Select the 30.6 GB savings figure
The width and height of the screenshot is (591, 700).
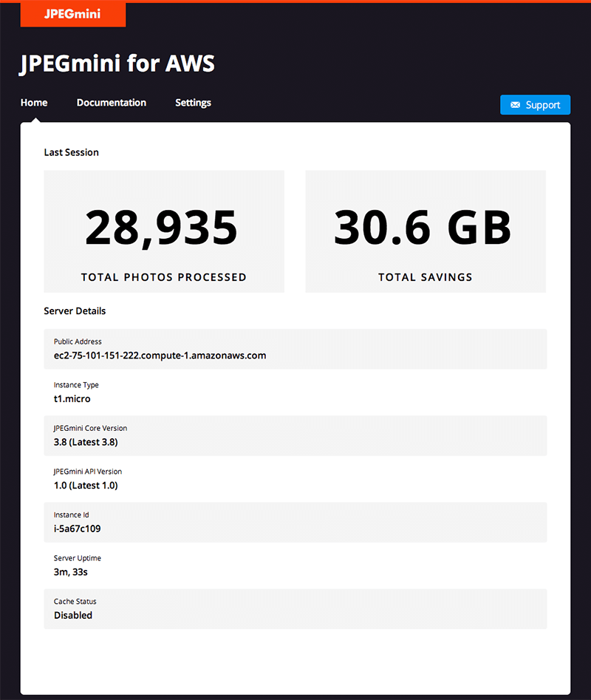tap(423, 228)
